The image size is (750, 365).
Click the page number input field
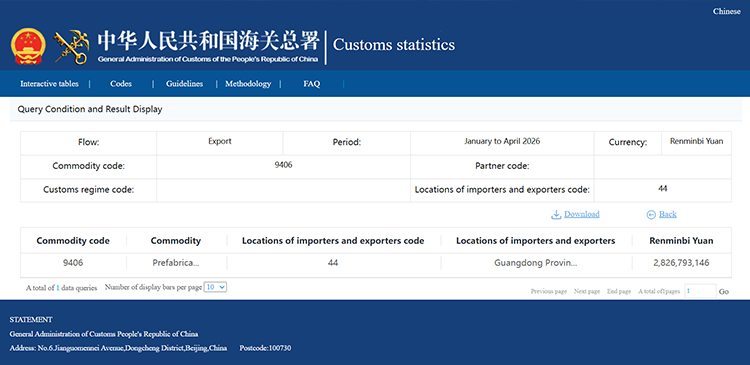coord(700,291)
